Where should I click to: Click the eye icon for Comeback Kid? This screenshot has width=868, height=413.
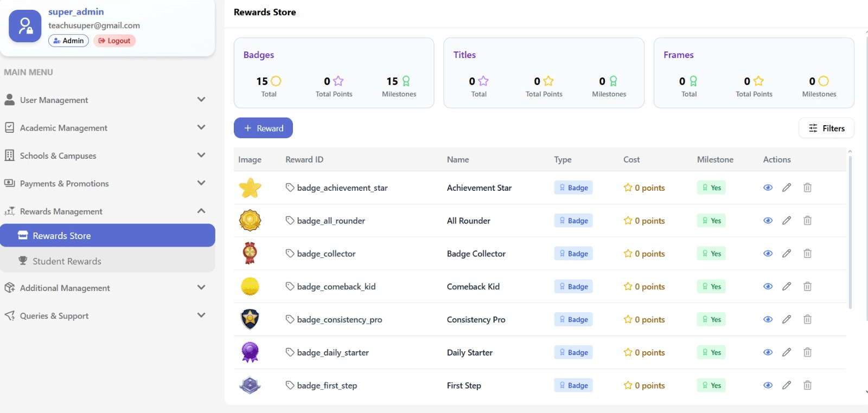[768, 287]
